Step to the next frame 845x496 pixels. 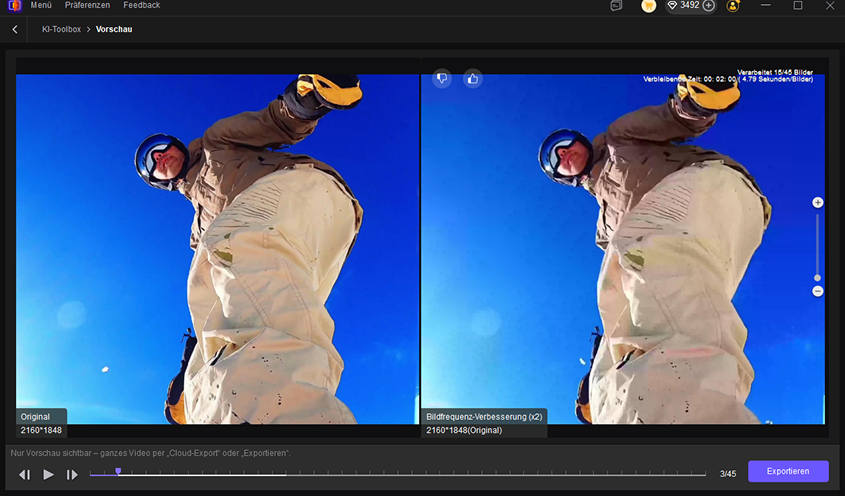[72, 474]
